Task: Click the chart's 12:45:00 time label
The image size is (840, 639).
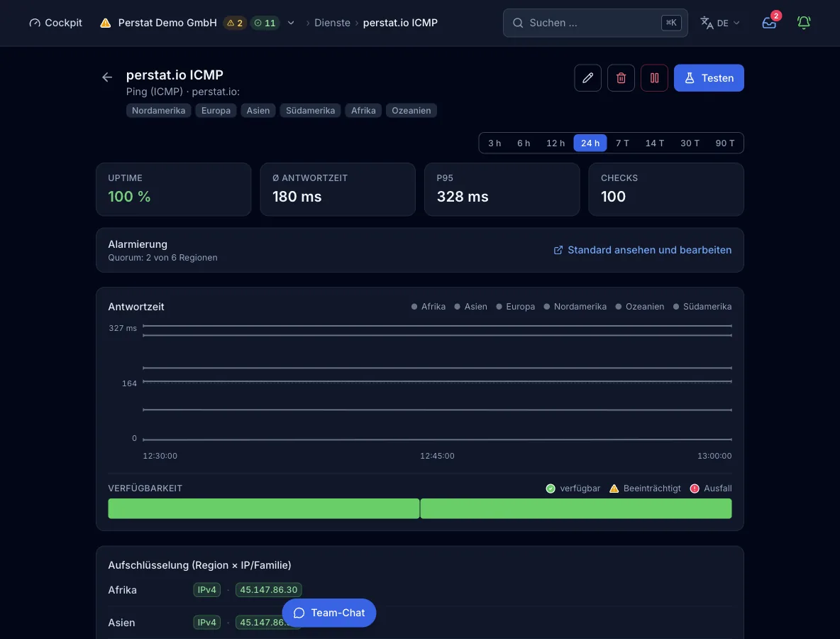Action: click(x=437, y=456)
